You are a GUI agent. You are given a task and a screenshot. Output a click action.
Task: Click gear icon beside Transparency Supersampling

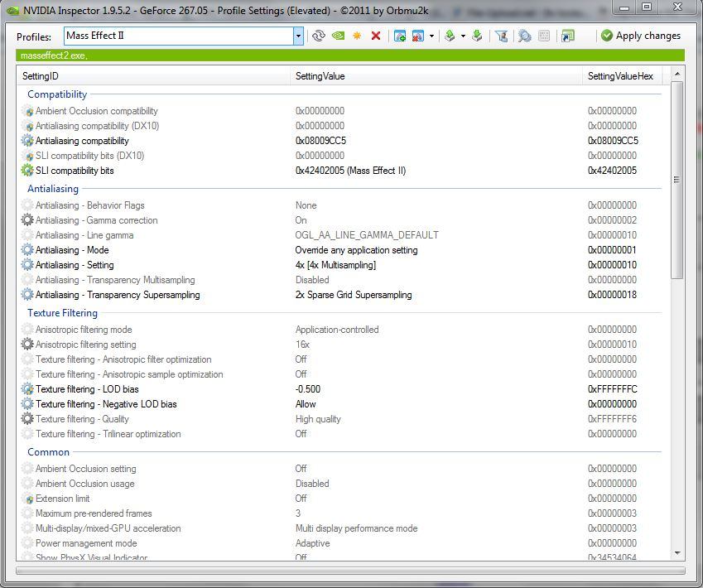point(27,295)
